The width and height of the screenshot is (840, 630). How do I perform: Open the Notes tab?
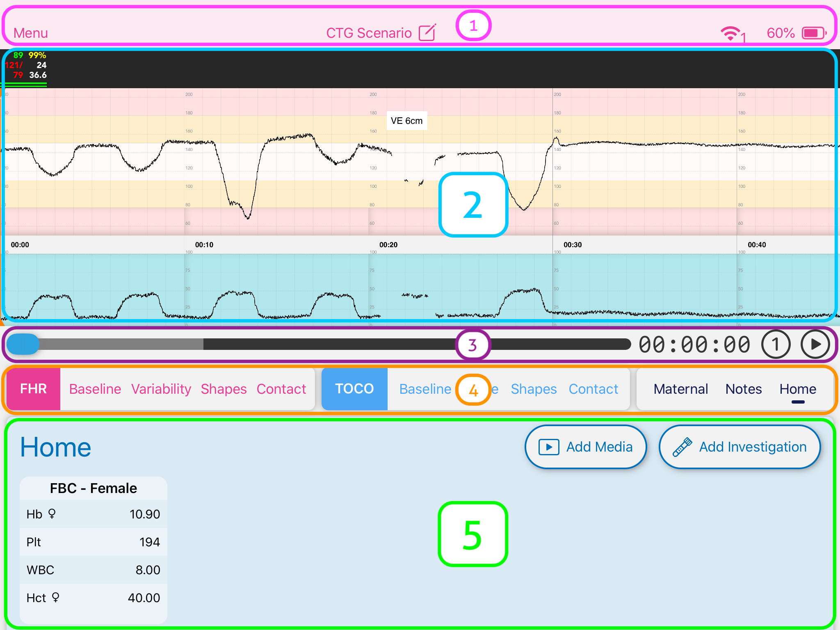[x=743, y=389]
